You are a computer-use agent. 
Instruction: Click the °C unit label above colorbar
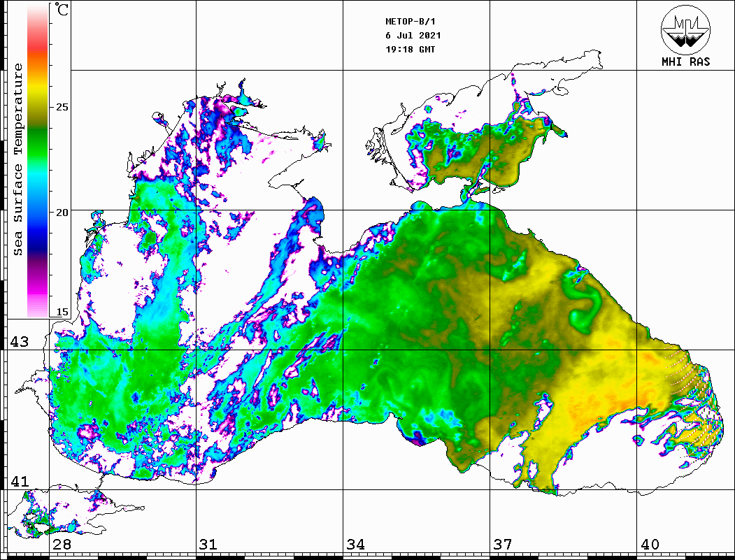pos(62,9)
